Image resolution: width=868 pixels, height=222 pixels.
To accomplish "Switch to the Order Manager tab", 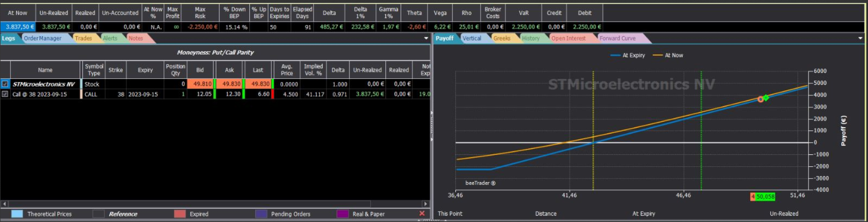I will click(x=43, y=38).
